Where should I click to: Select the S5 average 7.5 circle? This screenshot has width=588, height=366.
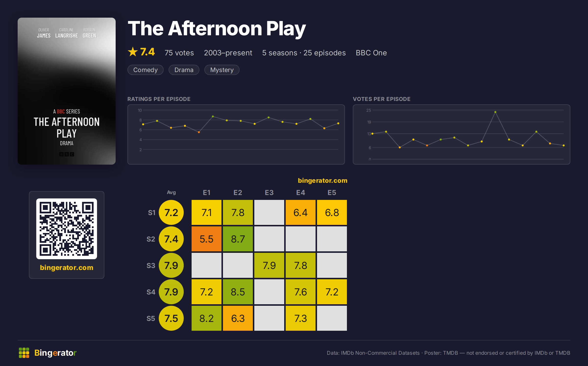coord(171,318)
